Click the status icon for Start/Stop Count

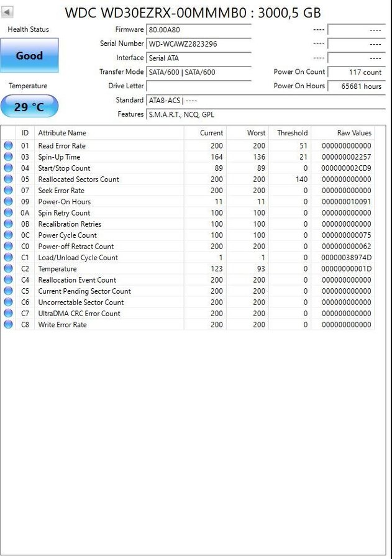[8, 168]
